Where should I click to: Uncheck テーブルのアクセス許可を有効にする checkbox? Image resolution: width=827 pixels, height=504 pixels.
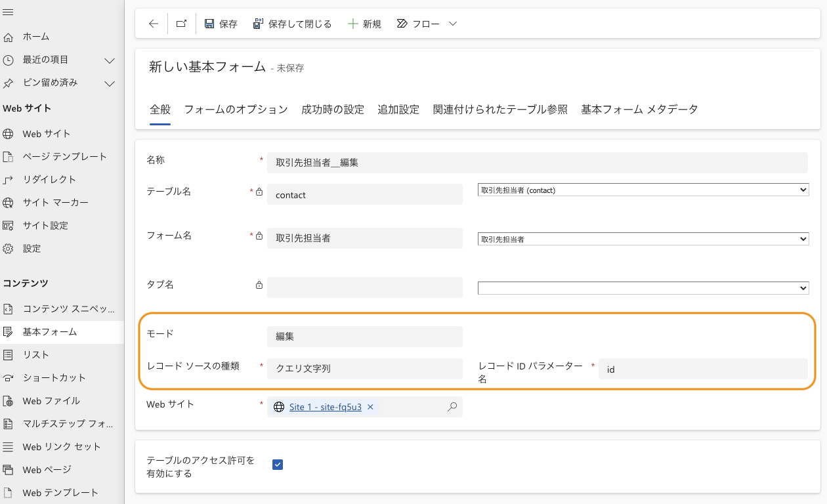pos(278,465)
